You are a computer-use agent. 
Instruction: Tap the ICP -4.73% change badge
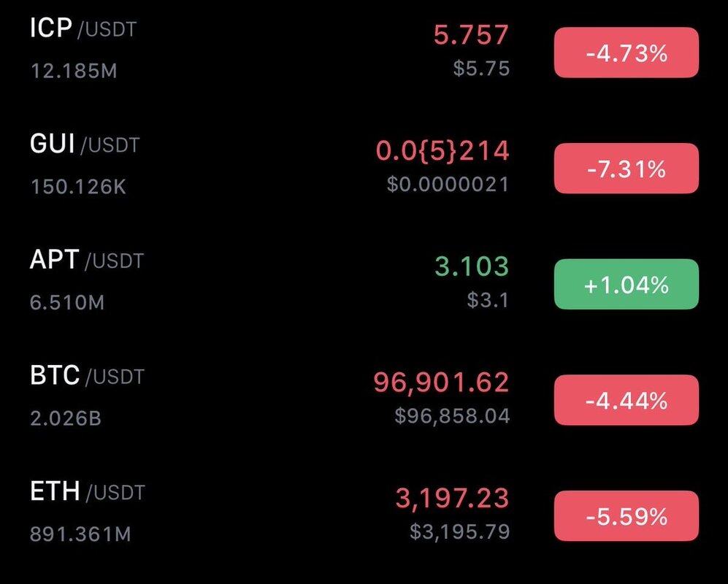point(626,53)
